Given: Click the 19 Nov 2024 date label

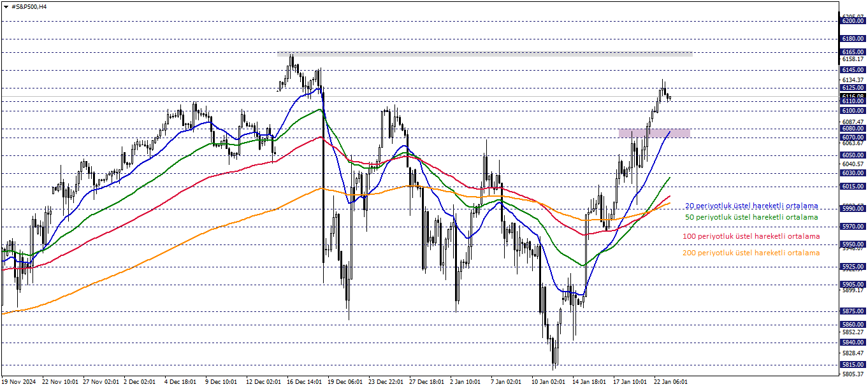Looking at the screenshot, I should tap(18, 382).
